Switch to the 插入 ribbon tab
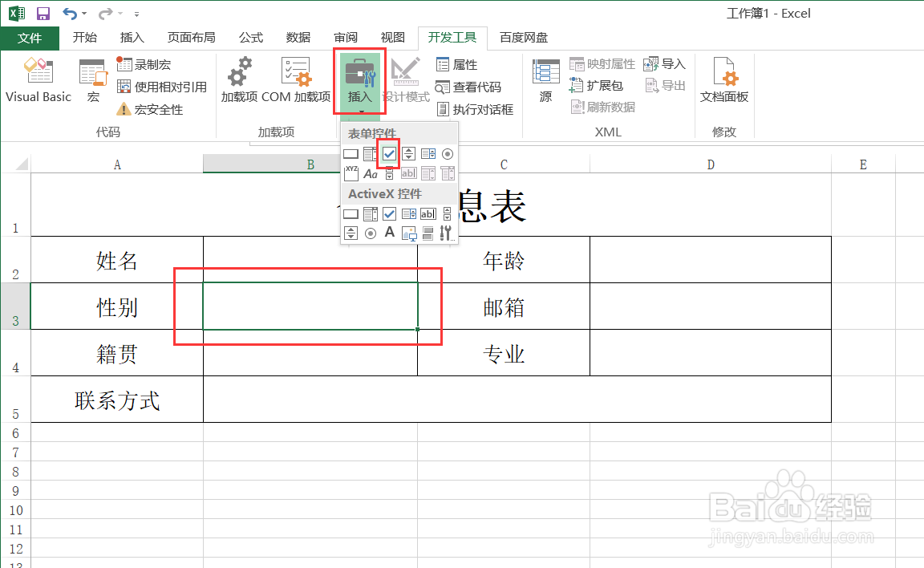 point(132,38)
